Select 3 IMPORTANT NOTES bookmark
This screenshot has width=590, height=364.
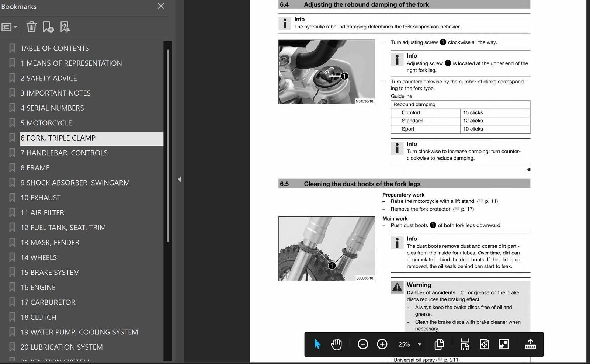pos(56,93)
